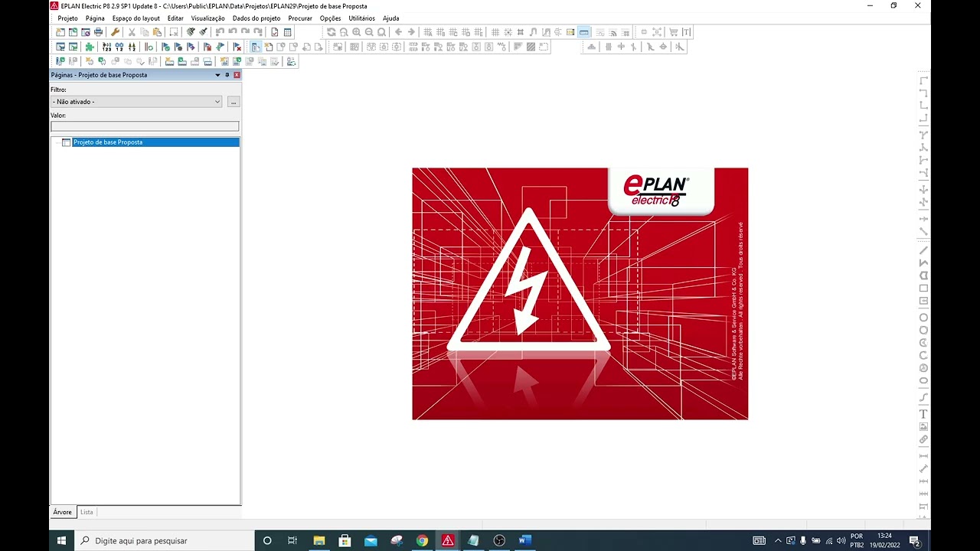
Task: Select the Insert image tool in right toolbar
Action: tap(923, 426)
